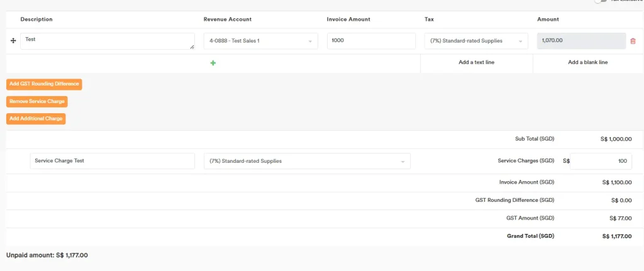Click the resize grip on Description textarea
Screen dimensions: 644x271
(192, 47)
